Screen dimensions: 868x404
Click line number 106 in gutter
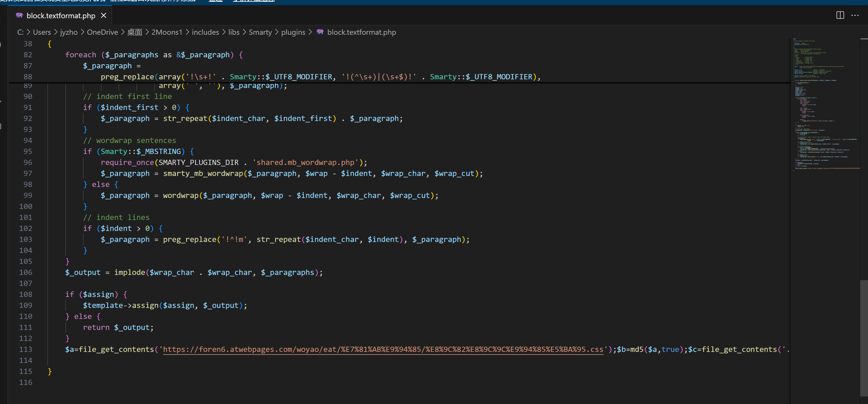[26, 273]
